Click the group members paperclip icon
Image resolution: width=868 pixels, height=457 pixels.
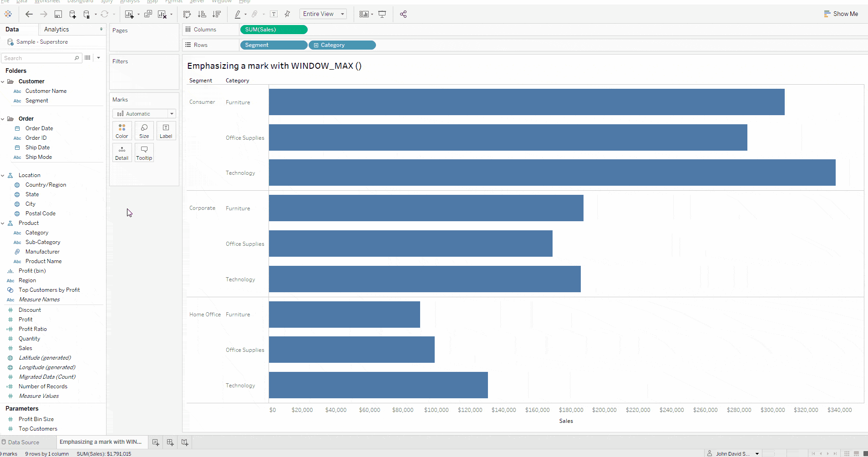(255, 14)
